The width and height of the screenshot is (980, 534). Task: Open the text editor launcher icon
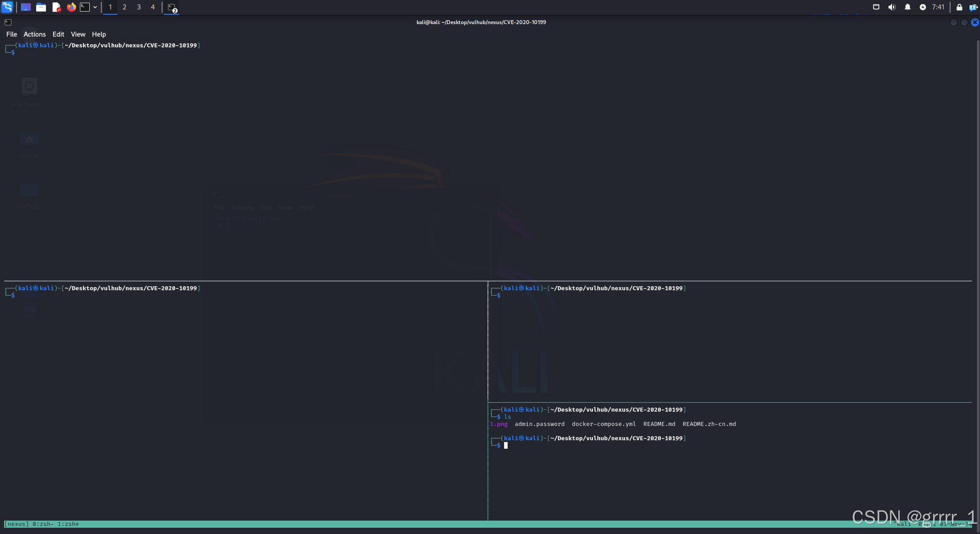56,7
